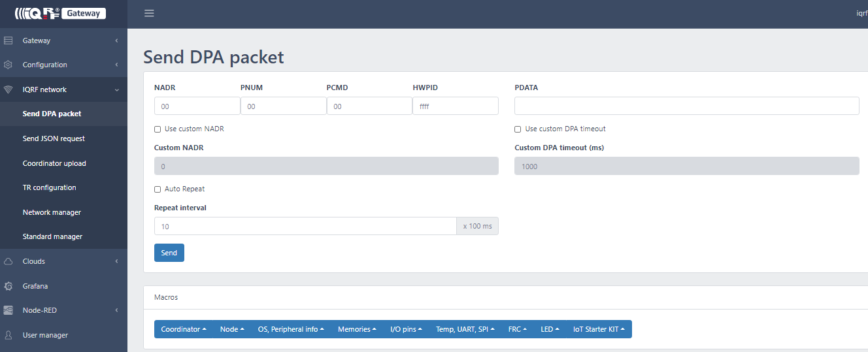Open the Gateway sidebar section
The image size is (868, 352).
pos(63,40)
